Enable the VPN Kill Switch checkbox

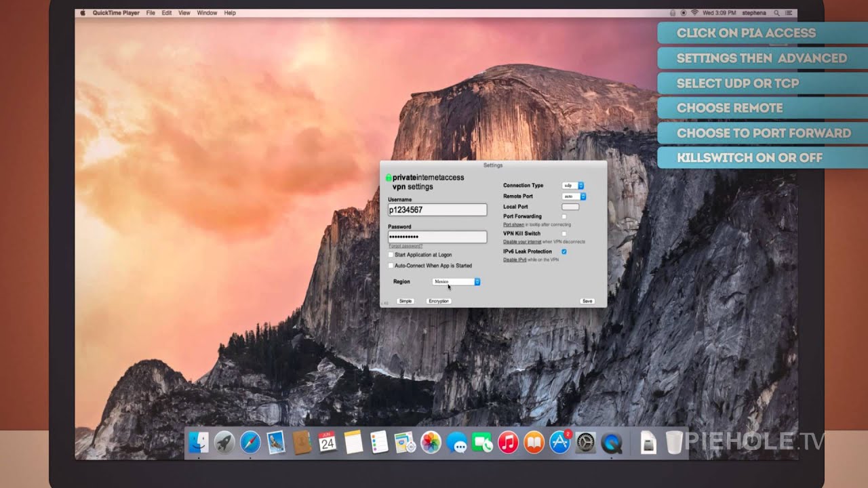564,234
